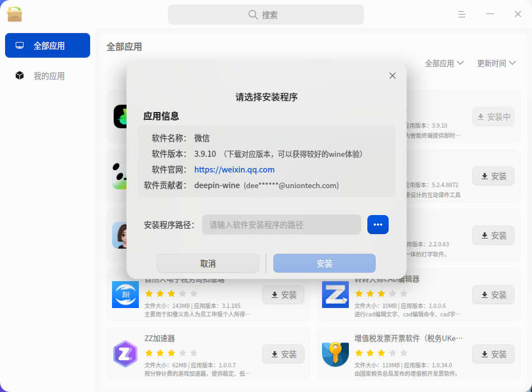
Task: Close the install program dialog
Action: pos(393,76)
